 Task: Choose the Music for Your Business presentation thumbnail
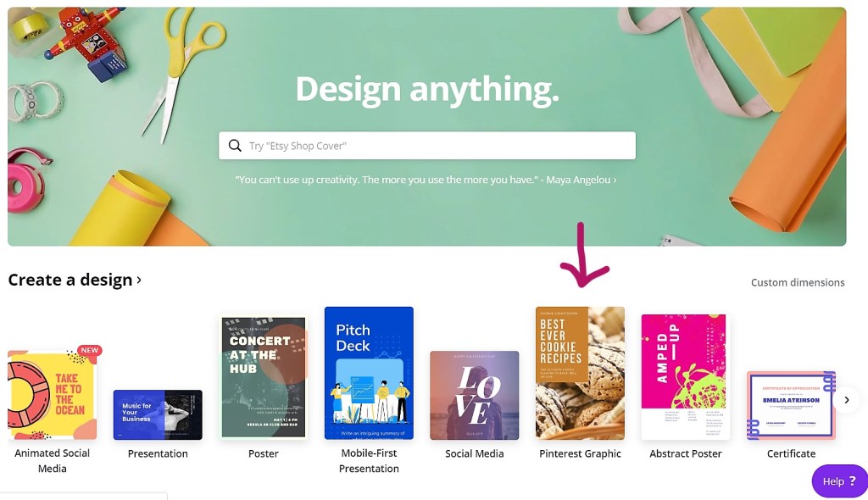tap(158, 414)
